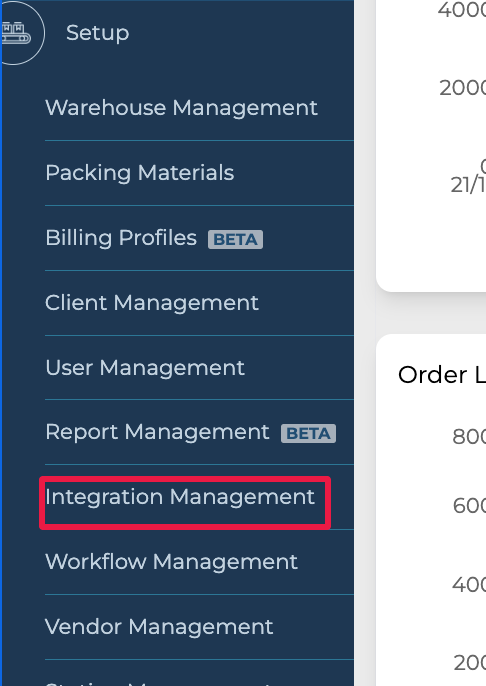The height and width of the screenshot is (686, 486).
Task: Click the 800 axis label in the Order chart
Action: [469, 436]
